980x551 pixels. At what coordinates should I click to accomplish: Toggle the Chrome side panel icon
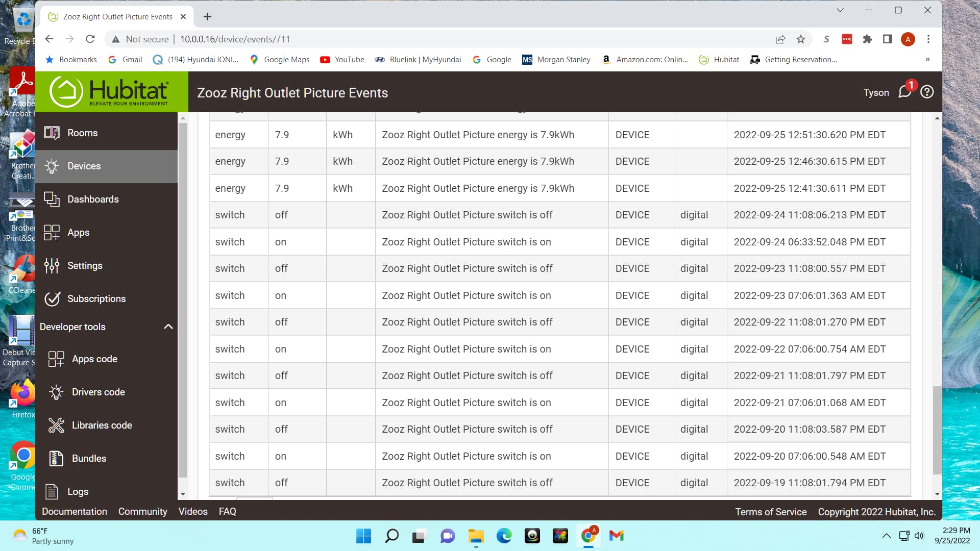pos(888,39)
